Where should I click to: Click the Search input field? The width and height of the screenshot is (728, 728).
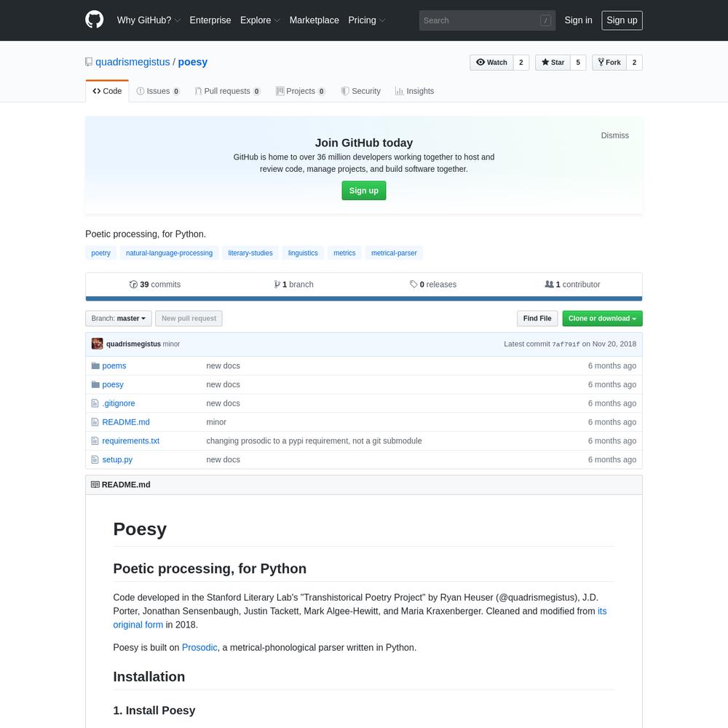pyautogui.click(x=487, y=20)
